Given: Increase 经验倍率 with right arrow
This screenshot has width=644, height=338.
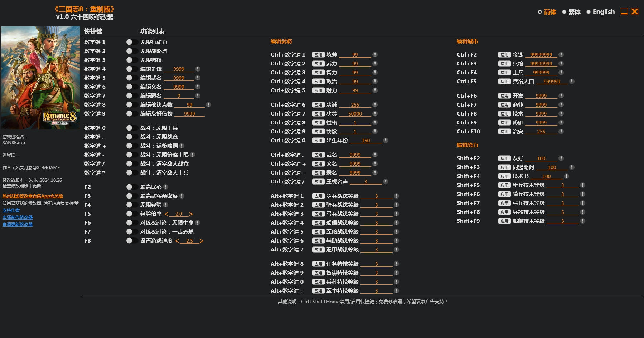Looking at the screenshot, I should [x=191, y=214].
